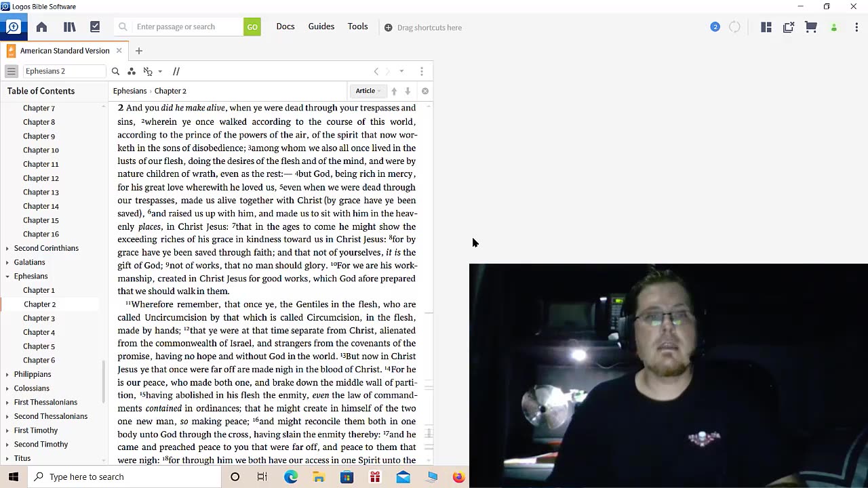
Task: Open the resource panel kebab menu
Action: pos(422,71)
